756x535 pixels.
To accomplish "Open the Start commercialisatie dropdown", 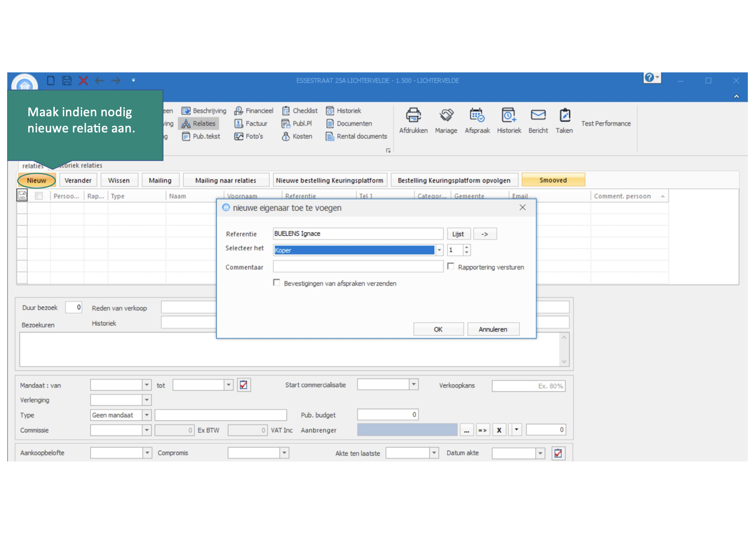I will (413, 384).
